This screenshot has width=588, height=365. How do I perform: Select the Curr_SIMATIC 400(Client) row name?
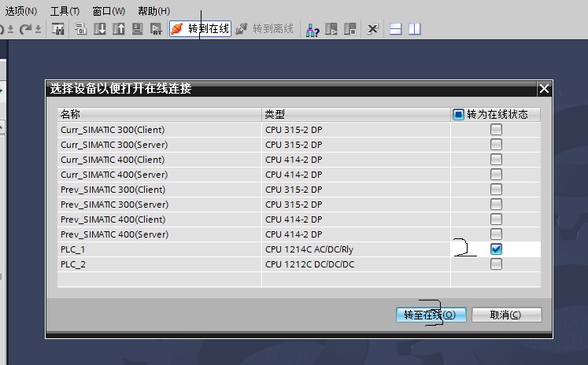pyautogui.click(x=113, y=160)
